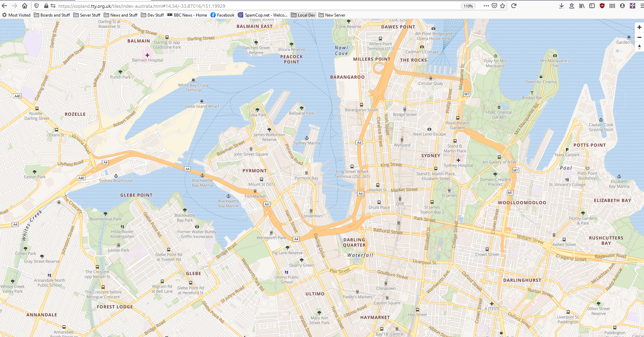Viewport: 644px width, 337px height.
Task: Click Sydney Marina anchor icon
Action: point(307,138)
